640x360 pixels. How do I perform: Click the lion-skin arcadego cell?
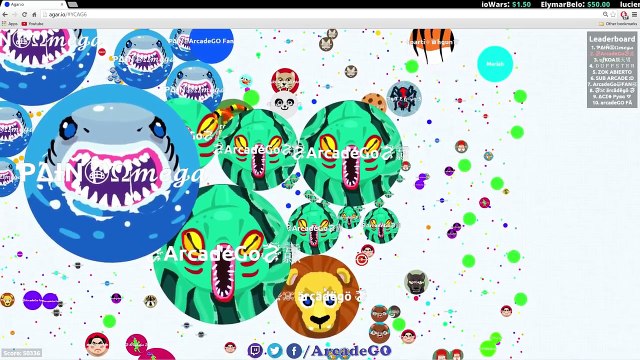point(319,297)
